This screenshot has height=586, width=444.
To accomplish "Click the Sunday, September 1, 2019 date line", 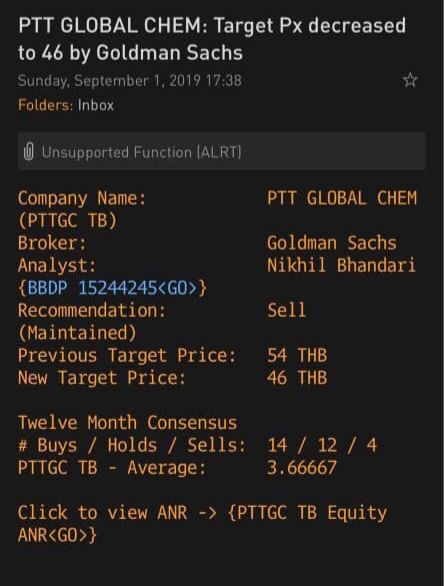I will pyautogui.click(x=130, y=81).
